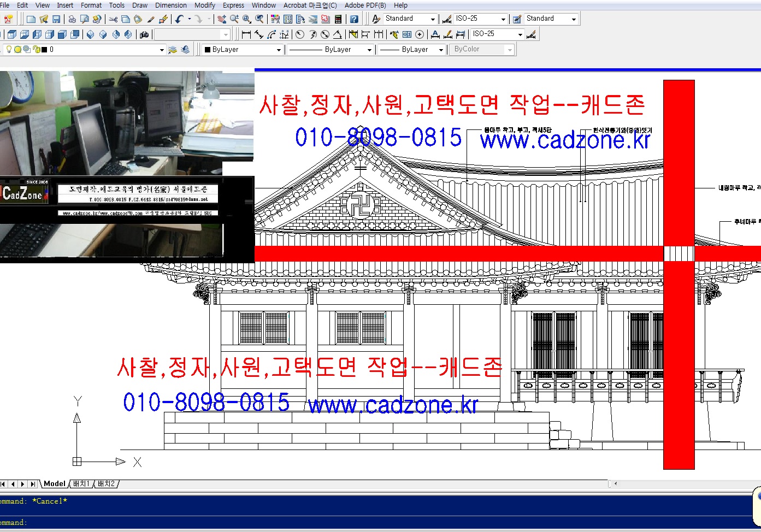761x532 pixels.
Task: Switch to the Model tab
Action: click(55, 484)
